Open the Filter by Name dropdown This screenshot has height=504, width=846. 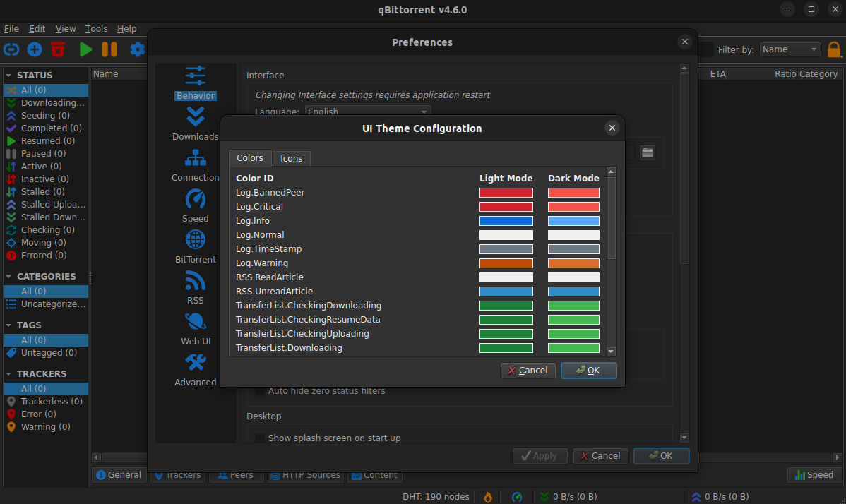click(790, 49)
